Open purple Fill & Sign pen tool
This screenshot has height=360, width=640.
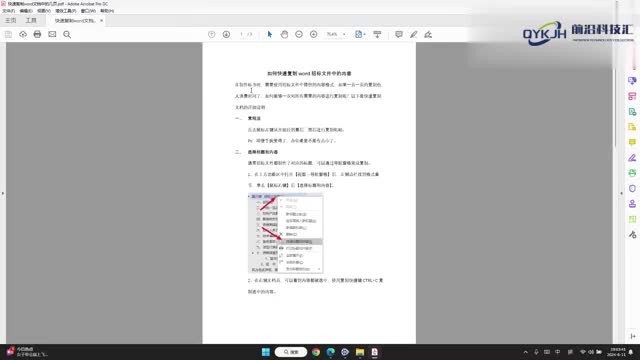[x=632, y=158]
